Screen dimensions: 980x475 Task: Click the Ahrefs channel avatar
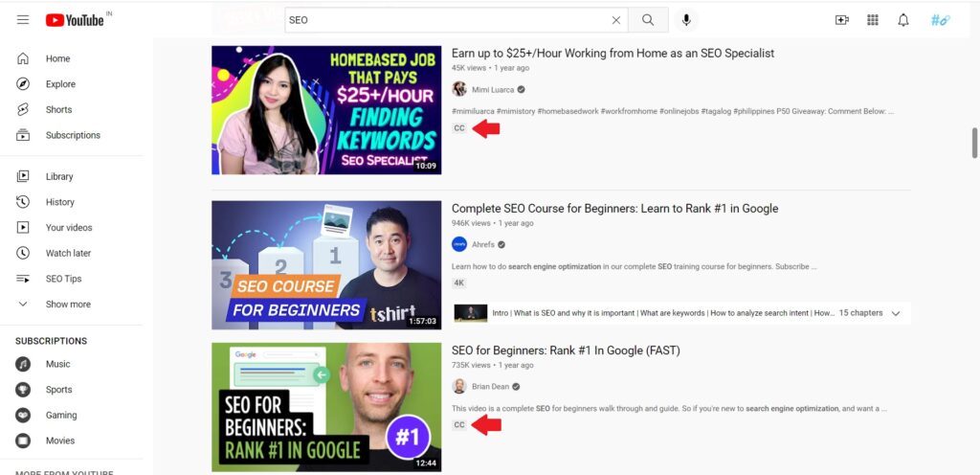[x=459, y=244]
